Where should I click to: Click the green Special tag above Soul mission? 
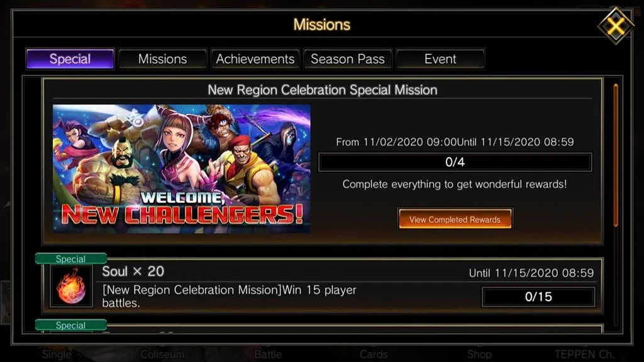[70, 259]
